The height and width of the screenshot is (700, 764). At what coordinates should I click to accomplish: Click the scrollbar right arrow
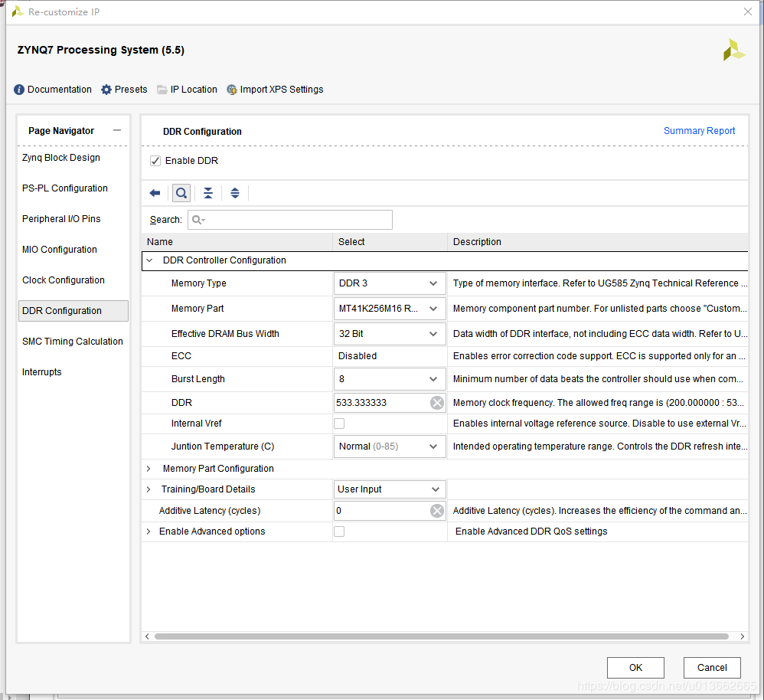coord(742,636)
